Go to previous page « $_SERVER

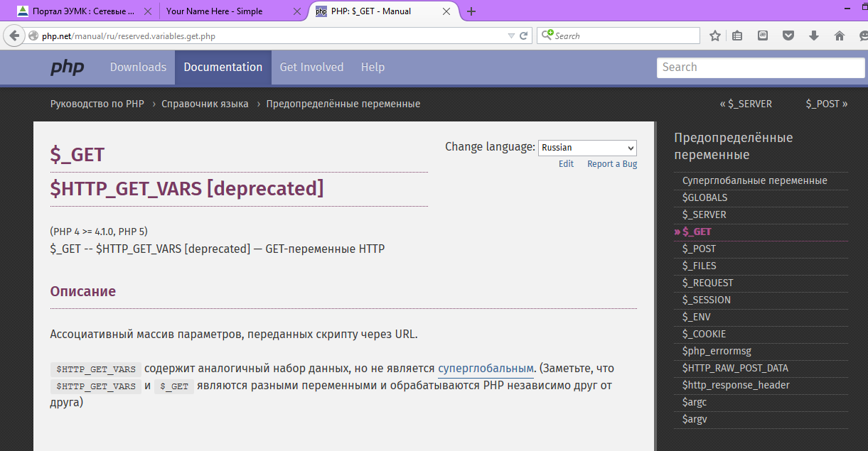coord(746,104)
